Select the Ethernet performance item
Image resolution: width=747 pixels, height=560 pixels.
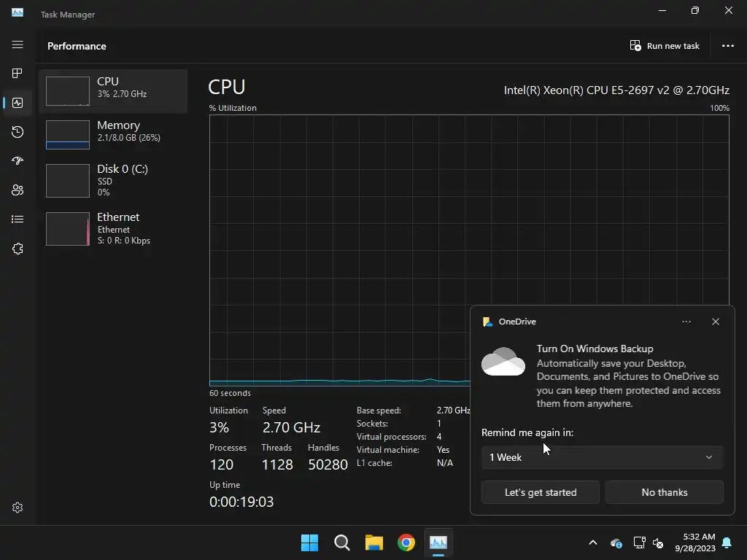113,228
